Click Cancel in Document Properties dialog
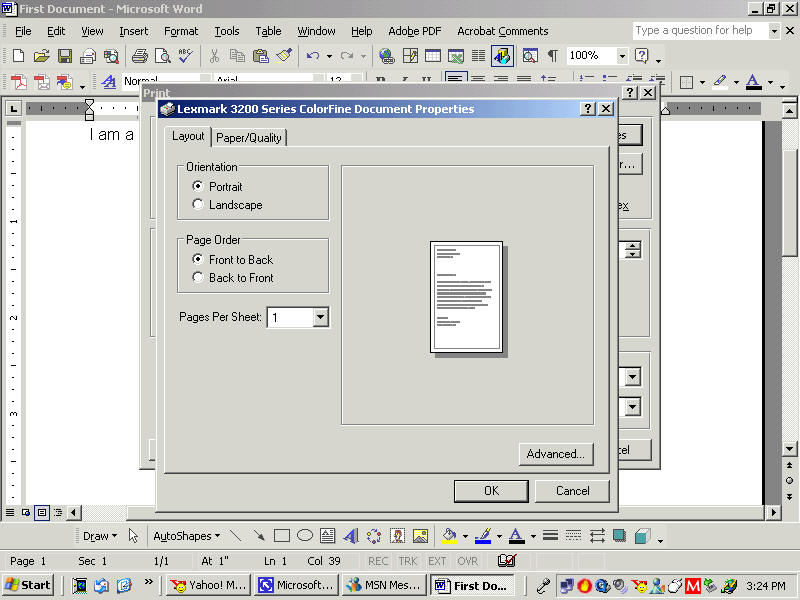This screenshot has height=600, width=800. point(572,491)
